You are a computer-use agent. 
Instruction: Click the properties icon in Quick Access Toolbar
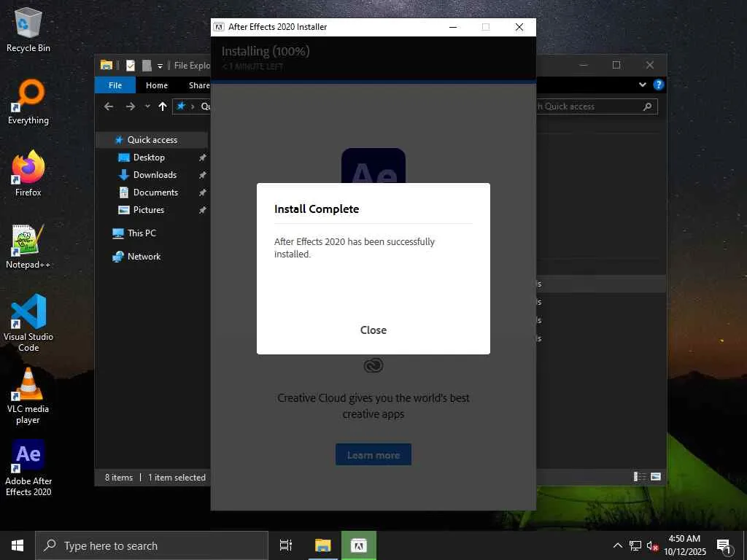pyautogui.click(x=130, y=65)
